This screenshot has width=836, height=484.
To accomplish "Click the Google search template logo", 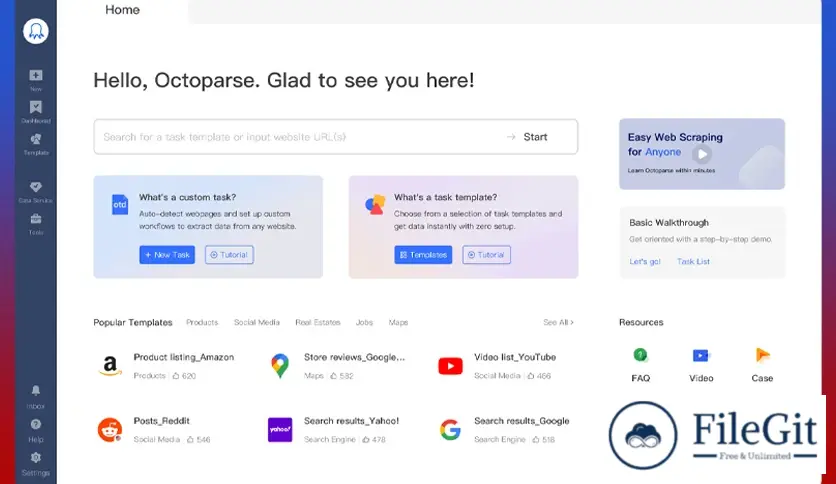I will pyautogui.click(x=451, y=430).
